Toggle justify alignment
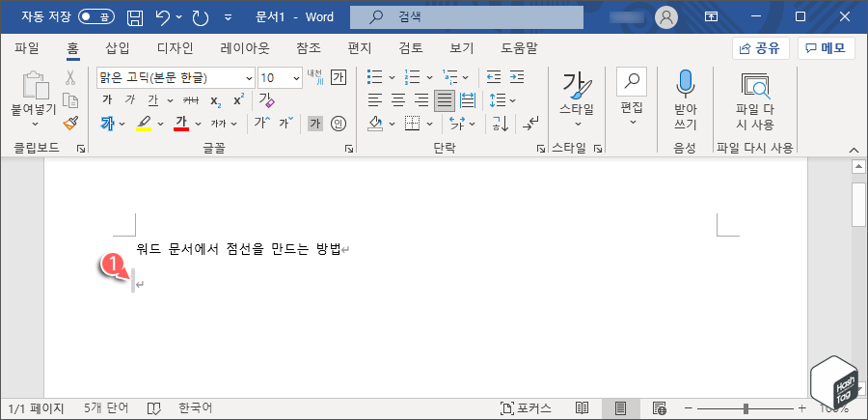868x420 pixels. [445, 100]
